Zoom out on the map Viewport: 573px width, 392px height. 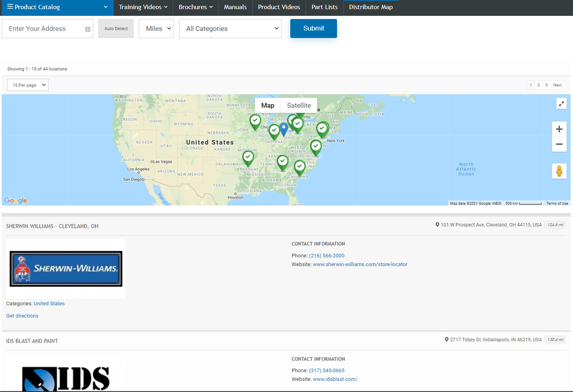[559, 144]
